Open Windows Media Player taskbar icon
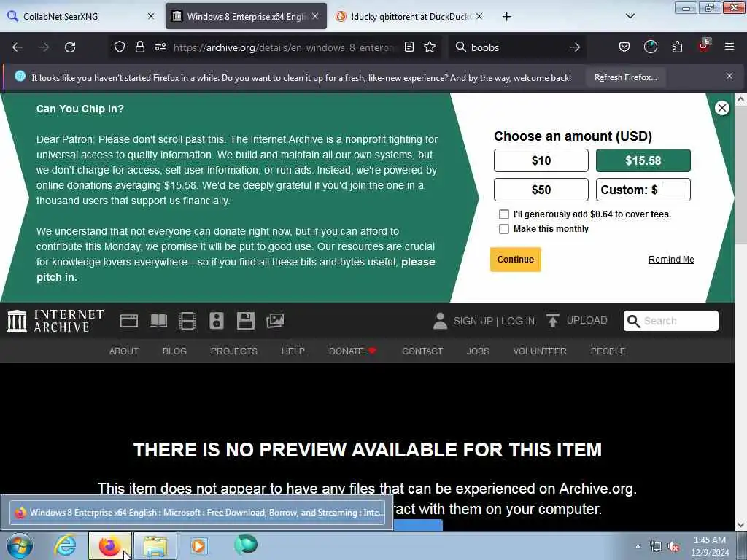The height and width of the screenshot is (560, 747). point(198,545)
